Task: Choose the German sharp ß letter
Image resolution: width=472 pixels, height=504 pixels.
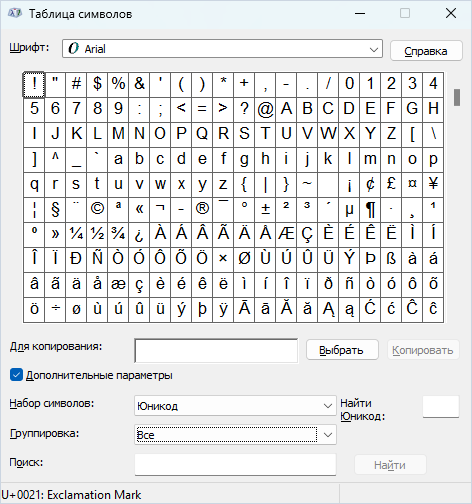Action: click(x=391, y=260)
